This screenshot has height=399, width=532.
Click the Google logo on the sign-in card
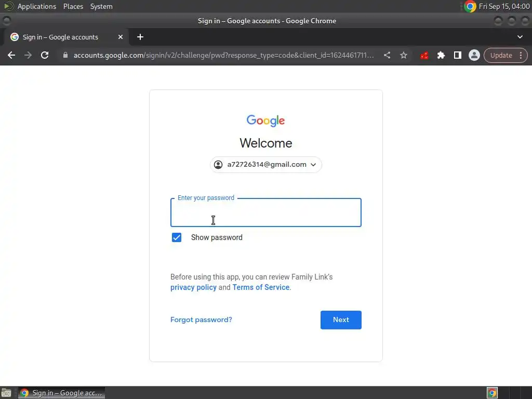(265, 121)
